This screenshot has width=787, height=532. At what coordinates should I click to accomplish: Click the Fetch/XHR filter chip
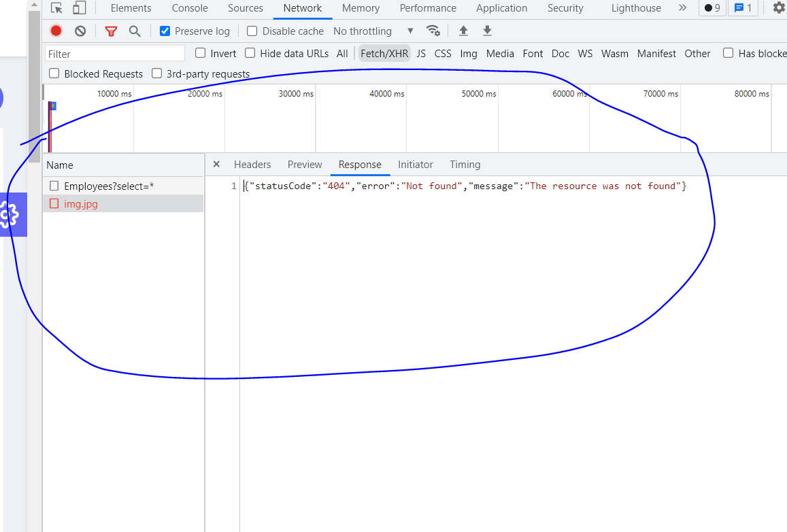384,52
